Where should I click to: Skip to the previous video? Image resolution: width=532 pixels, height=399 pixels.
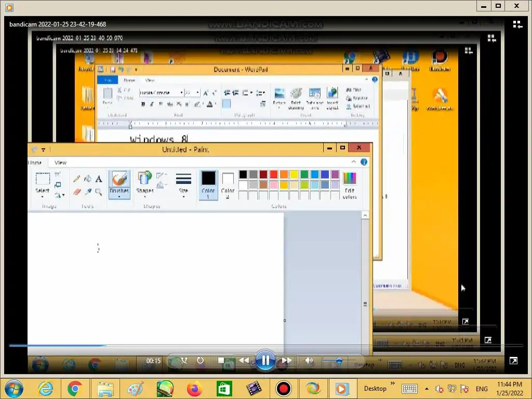(244, 361)
